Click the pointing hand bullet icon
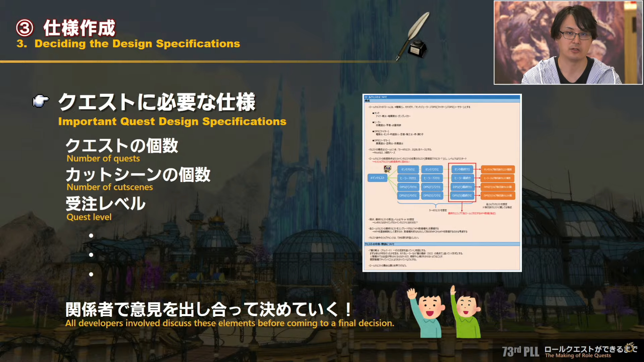 point(41,101)
